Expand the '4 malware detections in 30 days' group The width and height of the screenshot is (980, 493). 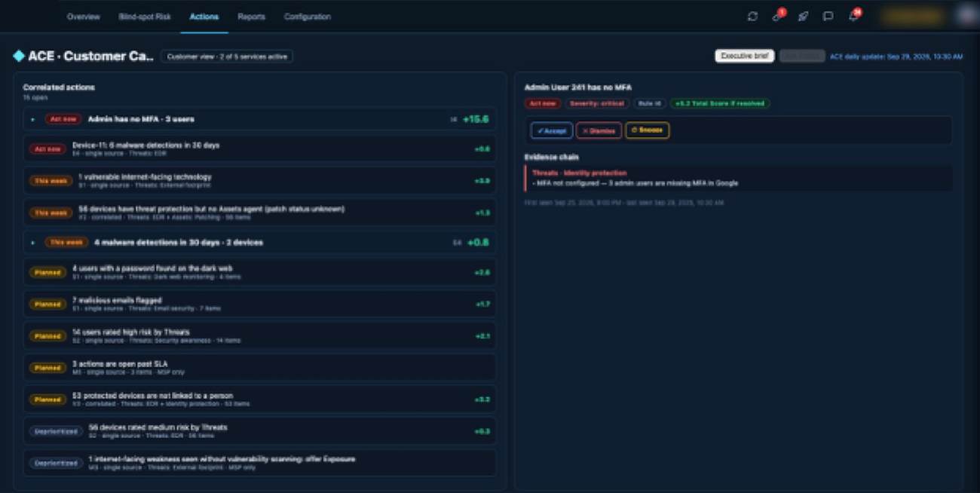pos(32,243)
